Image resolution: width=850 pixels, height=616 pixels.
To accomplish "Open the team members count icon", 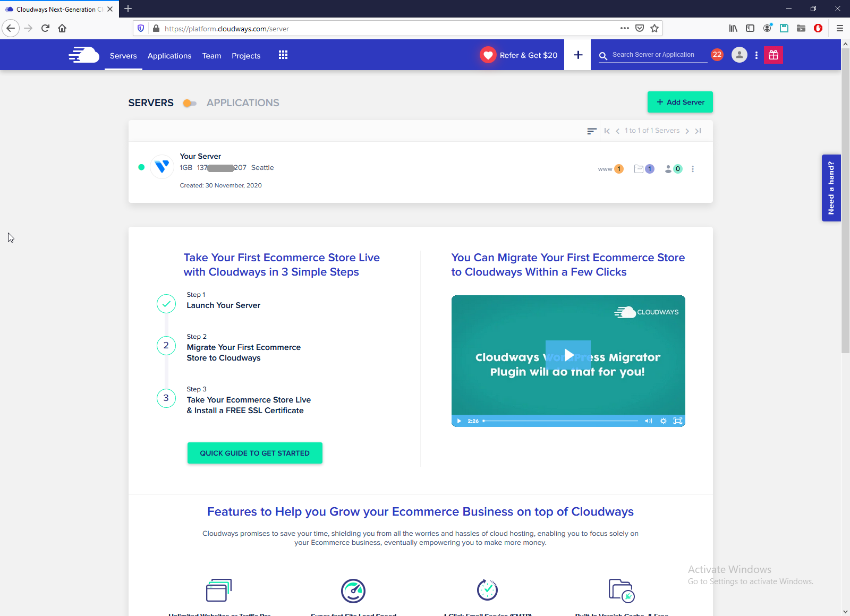I will [673, 169].
